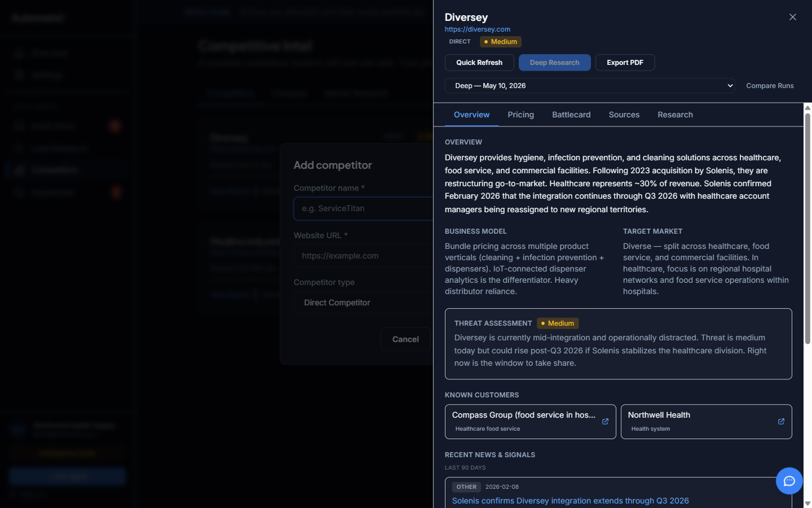Screen dimensions: 812x508
Task: Switch to the Overview tab
Action: (x=471, y=115)
